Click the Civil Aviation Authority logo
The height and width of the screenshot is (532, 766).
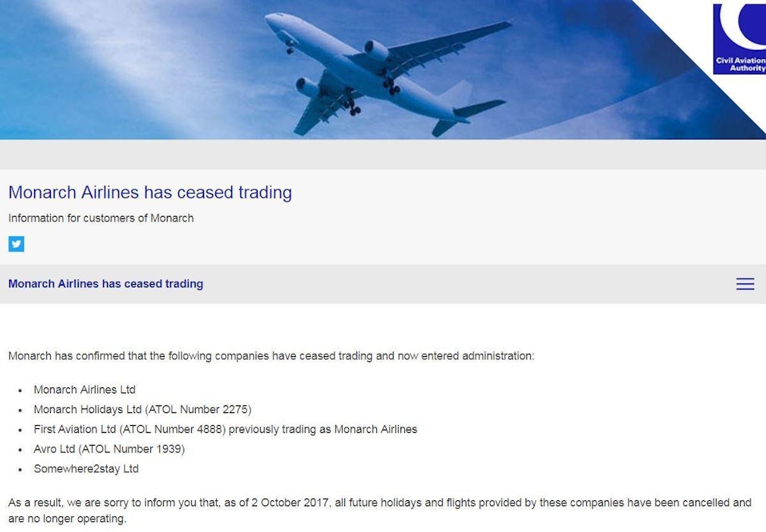739,38
